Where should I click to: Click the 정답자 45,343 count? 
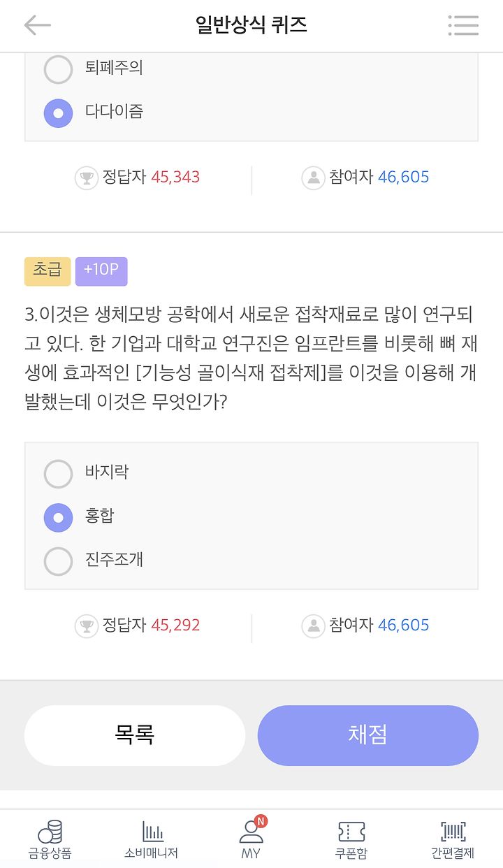coord(151,178)
